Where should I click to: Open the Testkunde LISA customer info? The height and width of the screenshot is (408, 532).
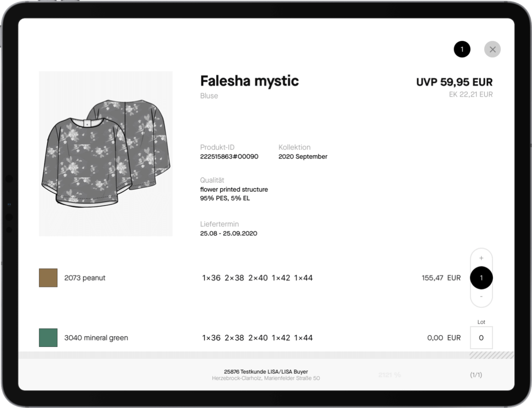pyautogui.click(x=266, y=374)
